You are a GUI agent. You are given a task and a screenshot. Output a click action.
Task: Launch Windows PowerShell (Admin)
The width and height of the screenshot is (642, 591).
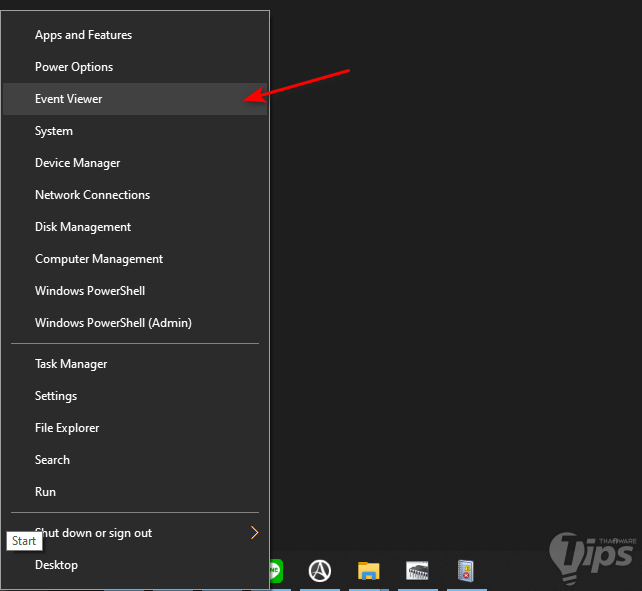tap(135, 322)
